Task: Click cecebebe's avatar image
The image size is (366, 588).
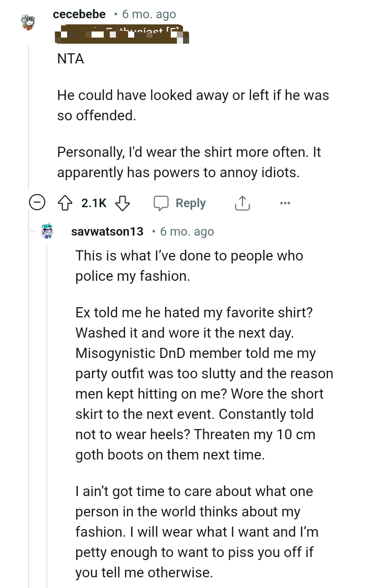Action: coord(29,21)
